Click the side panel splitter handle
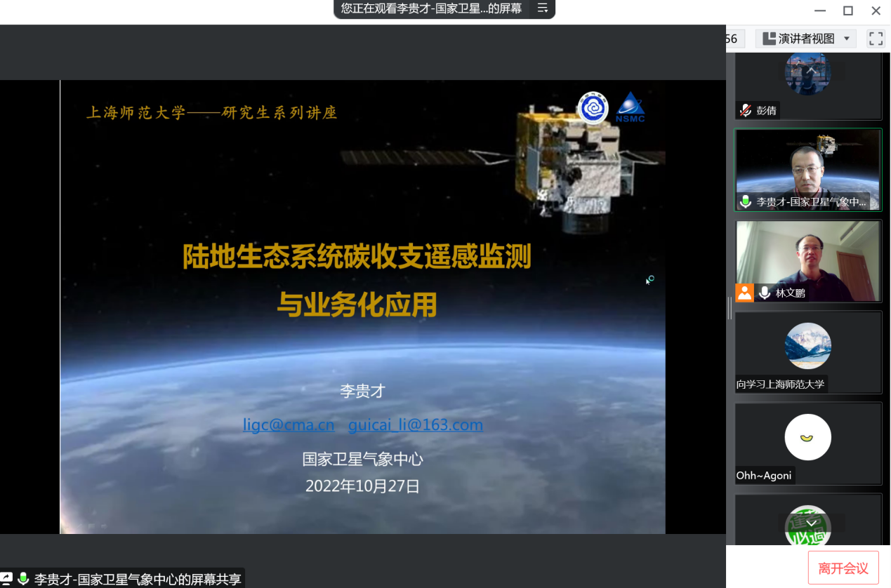891x588 pixels. coord(730,307)
